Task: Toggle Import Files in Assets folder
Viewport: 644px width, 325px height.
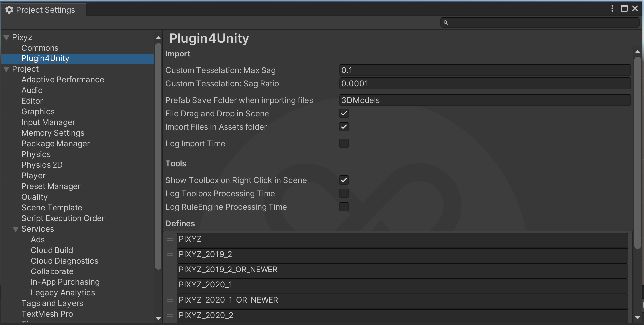Action: [344, 127]
